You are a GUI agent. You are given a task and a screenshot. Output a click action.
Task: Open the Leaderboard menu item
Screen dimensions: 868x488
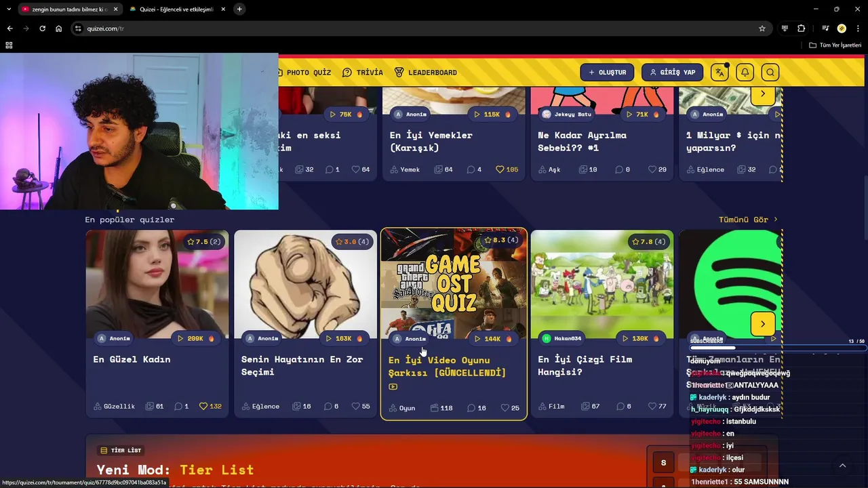(x=425, y=73)
